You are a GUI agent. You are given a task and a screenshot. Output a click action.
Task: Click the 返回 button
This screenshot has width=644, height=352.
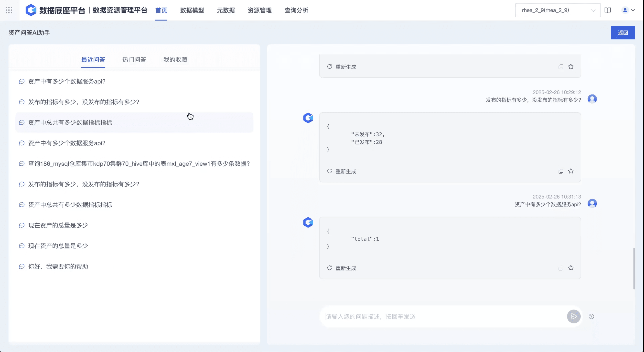pos(623,33)
